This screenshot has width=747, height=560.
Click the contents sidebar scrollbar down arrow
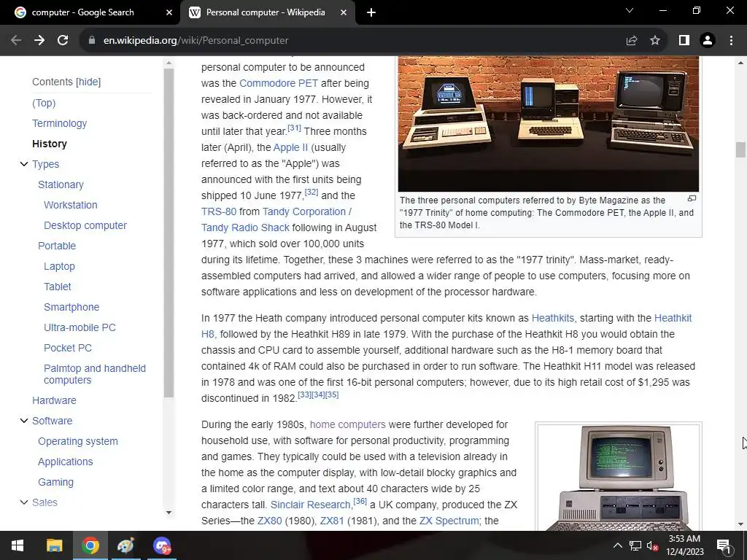click(169, 513)
